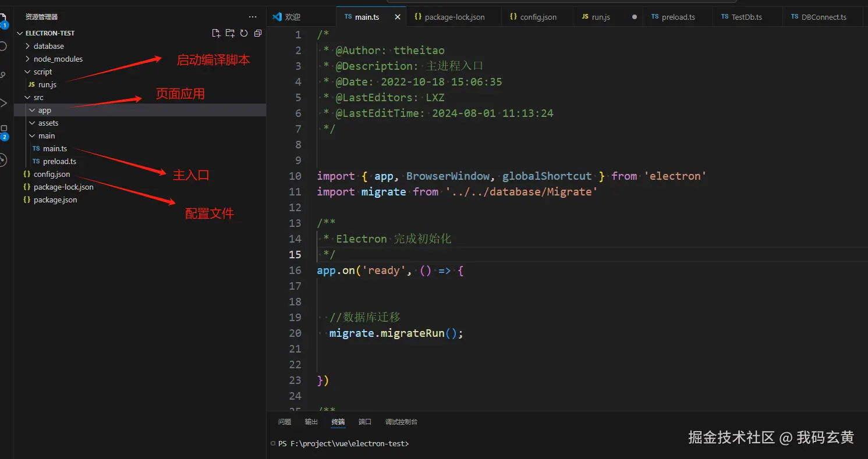Switch to the 欢迎 welcome tab

click(x=302, y=17)
